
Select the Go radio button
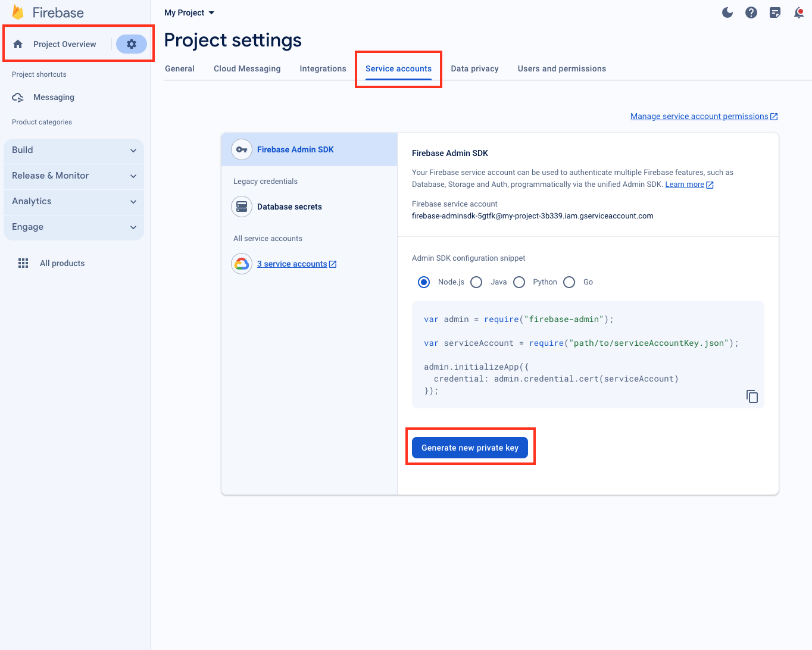(569, 282)
